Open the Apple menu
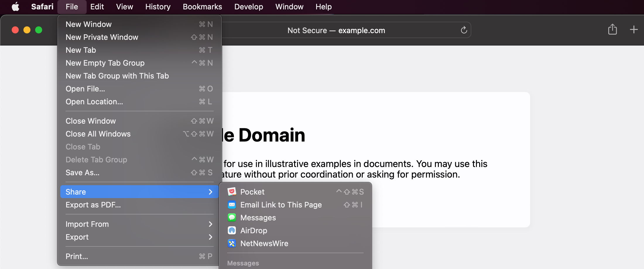644x269 pixels. point(16,6)
